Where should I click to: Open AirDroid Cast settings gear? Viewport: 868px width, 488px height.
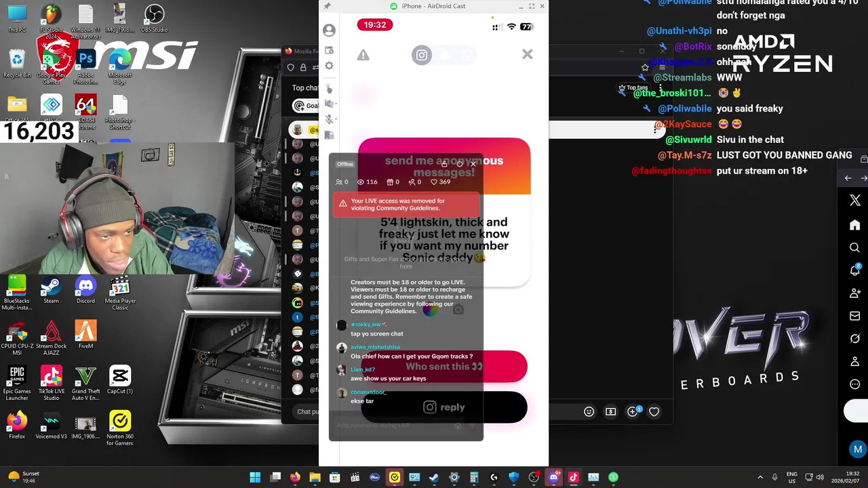point(329,66)
